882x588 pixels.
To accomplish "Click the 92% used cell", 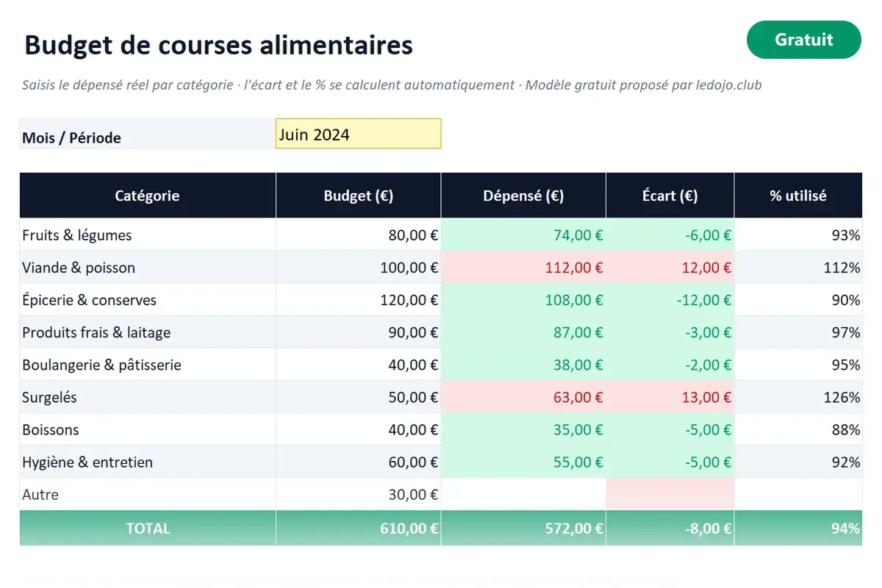I will coord(798,462).
